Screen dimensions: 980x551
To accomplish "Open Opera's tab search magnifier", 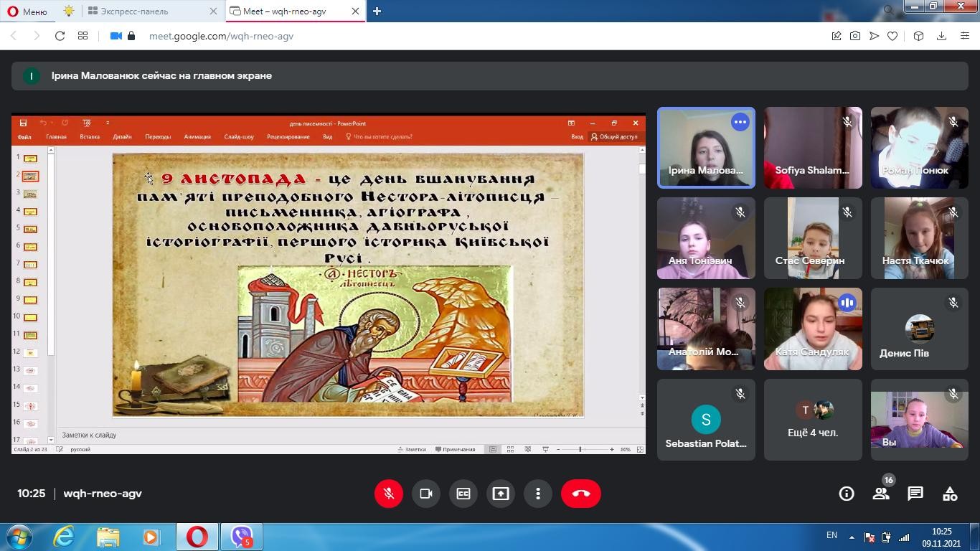I will point(888,10).
